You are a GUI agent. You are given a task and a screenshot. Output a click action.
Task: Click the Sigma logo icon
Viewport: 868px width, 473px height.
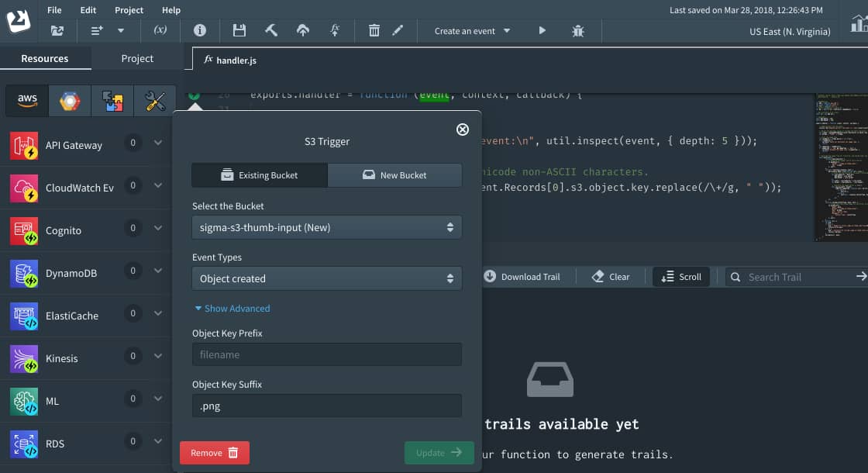pos(19,21)
